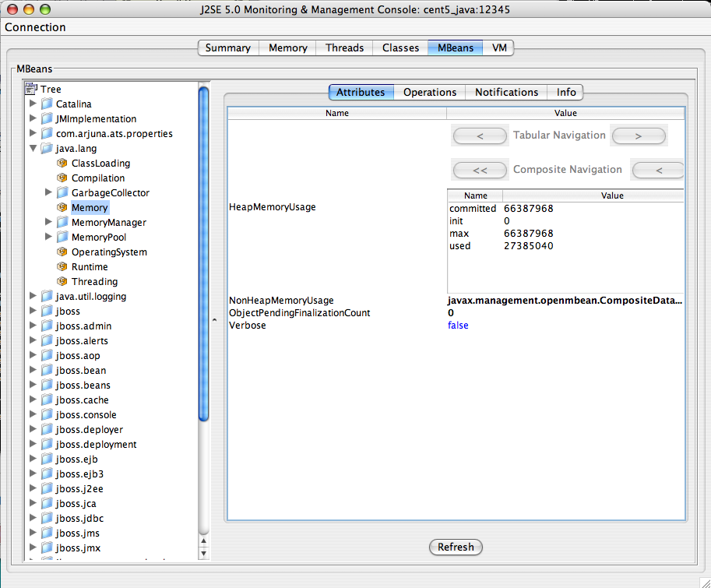The image size is (711, 588).
Task: Click the OperatingSystem MBean icon
Action: click(x=62, y=252)
